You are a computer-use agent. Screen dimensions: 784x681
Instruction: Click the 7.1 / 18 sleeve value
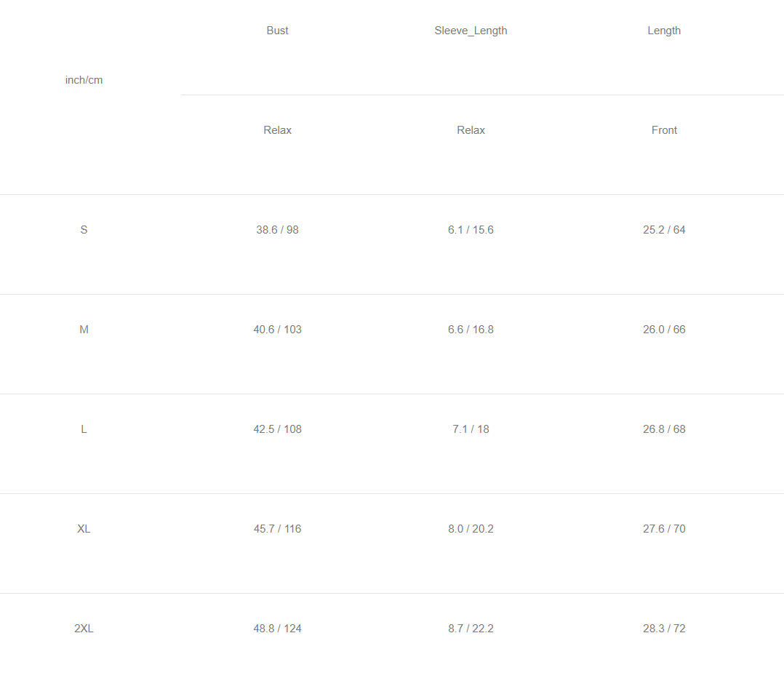pyautogui.click(x=471, y=429)
